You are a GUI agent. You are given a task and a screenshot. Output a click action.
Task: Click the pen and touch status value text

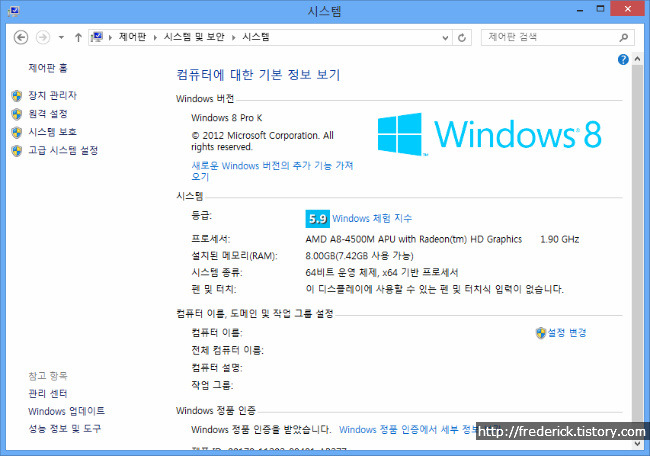pos(435,289)
